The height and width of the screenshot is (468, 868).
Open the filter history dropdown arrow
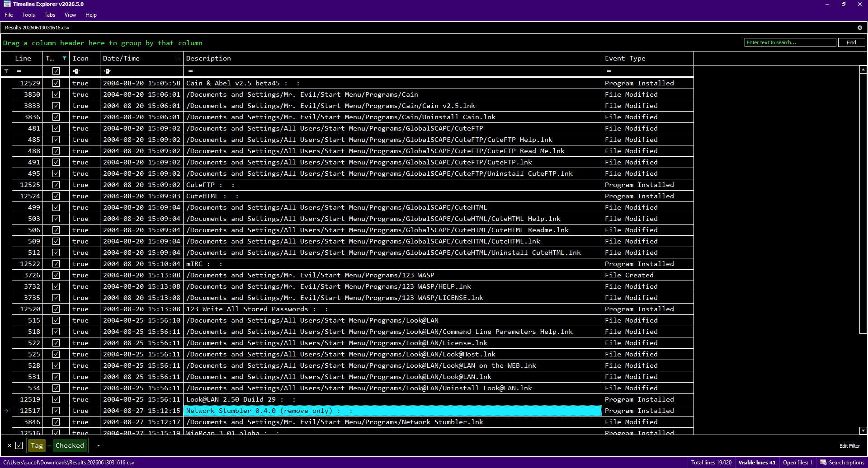pos(98,445)
